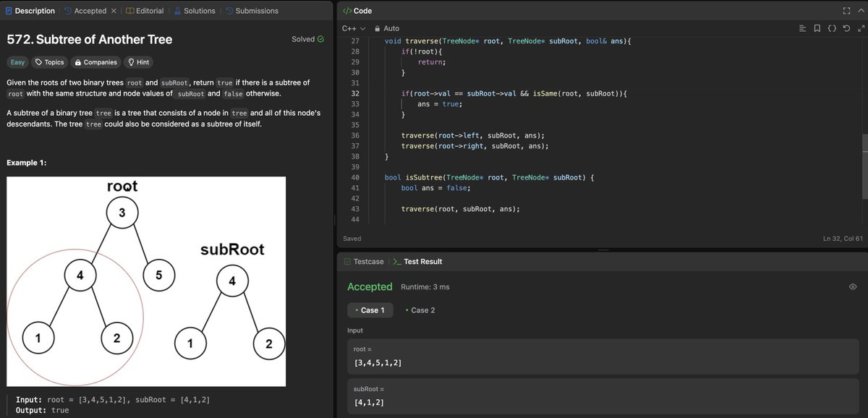Toggle fullscreen of the Code panel

(x=846, y=11)
